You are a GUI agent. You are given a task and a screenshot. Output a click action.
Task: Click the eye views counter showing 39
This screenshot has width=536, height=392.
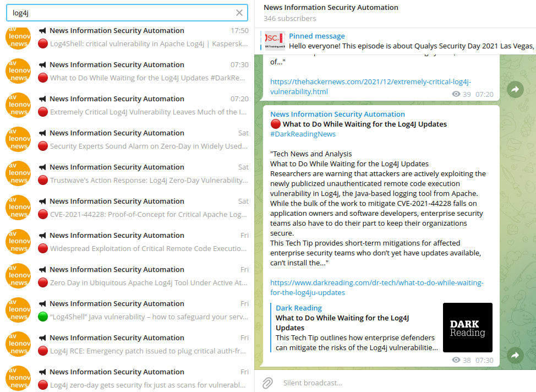point(461,94)
